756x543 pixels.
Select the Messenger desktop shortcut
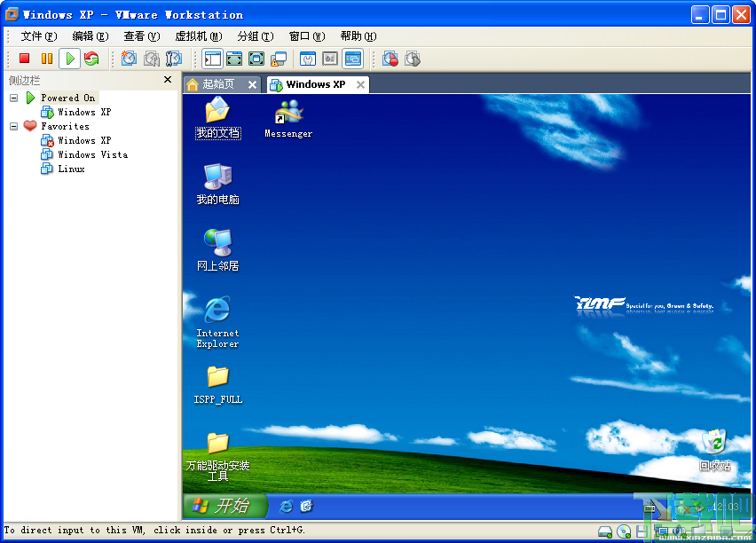point(288,119)
